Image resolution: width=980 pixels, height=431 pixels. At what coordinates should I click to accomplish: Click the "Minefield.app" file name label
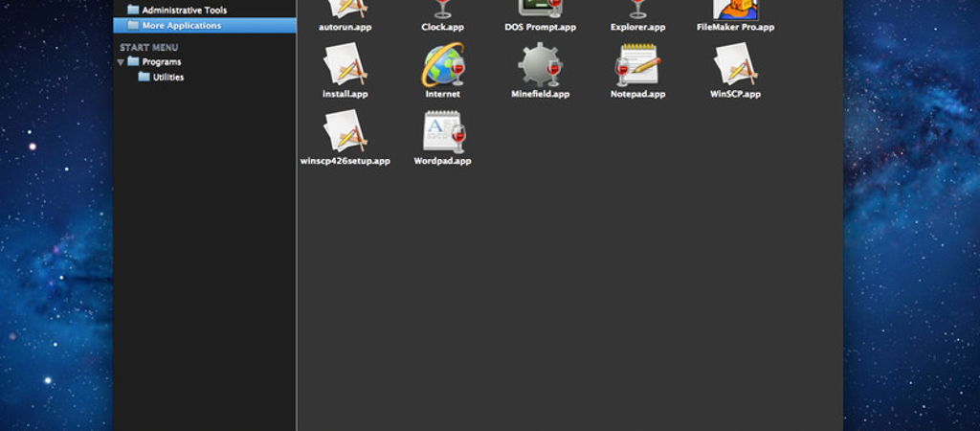[x=540, y=94]
